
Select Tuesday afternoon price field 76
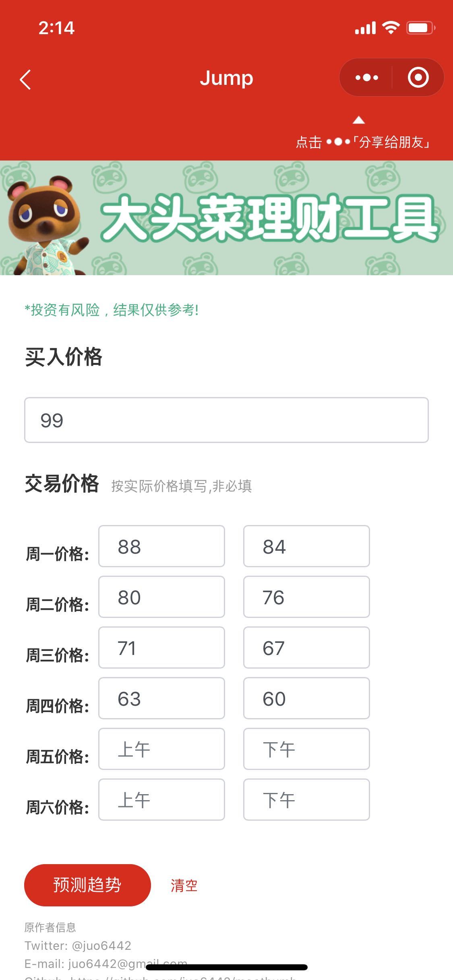(x=306, y=597)
